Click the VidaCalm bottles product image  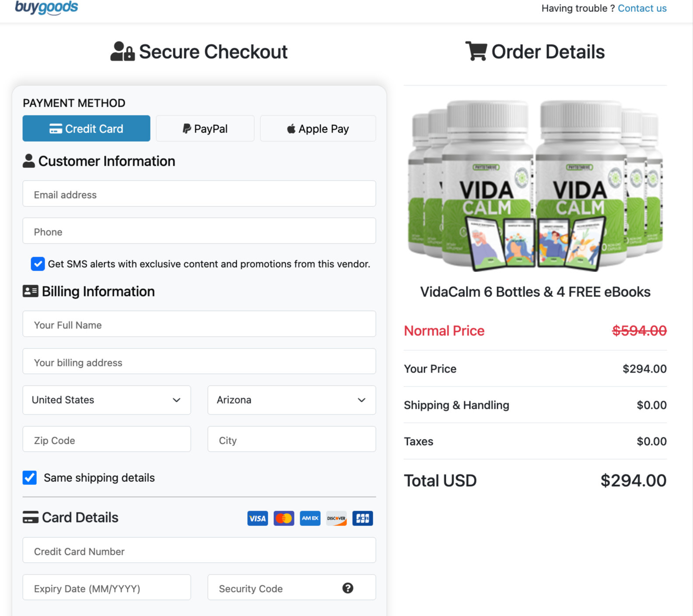tap(535, 185)
